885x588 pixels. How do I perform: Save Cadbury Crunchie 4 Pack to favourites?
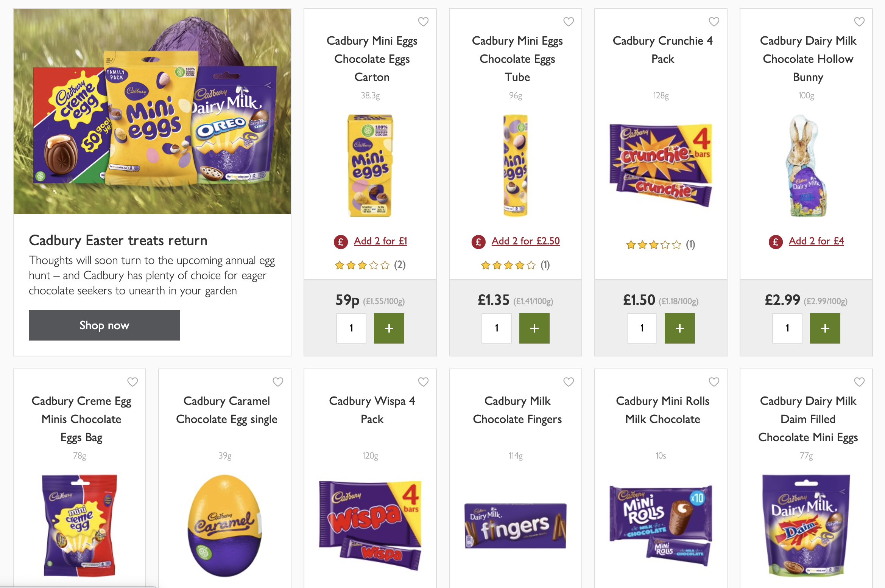(714, 22)
